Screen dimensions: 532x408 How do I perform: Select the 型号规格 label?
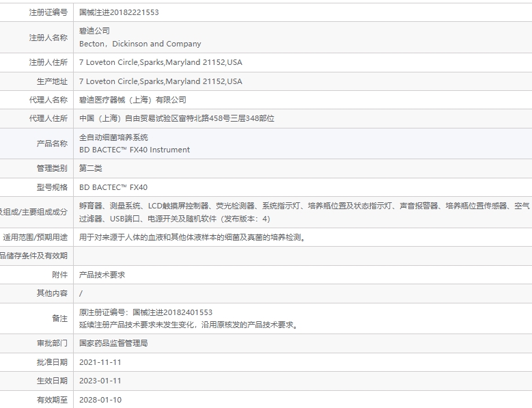(52, 187)
